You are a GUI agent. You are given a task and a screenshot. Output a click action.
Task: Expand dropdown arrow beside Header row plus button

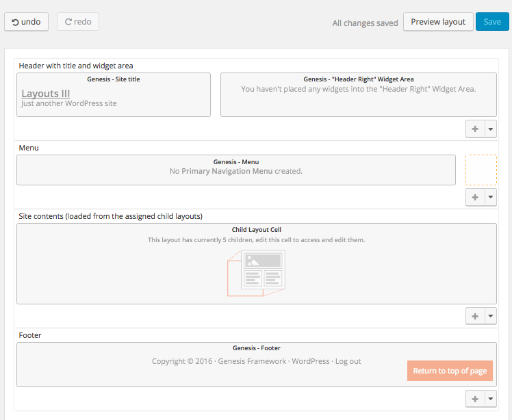[491, 129]
